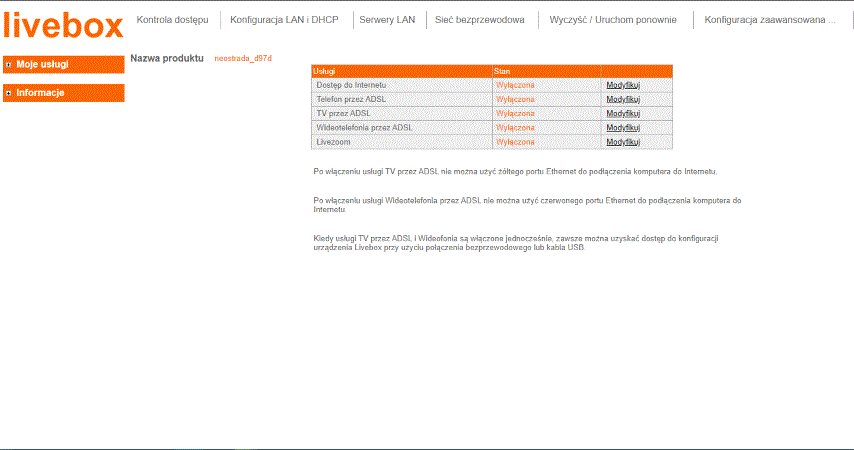This screenshot has height=450, width=854.
Task: Select the Telefon przez ADSL cell
Action: pyautogui.click(x=402, y=99)
